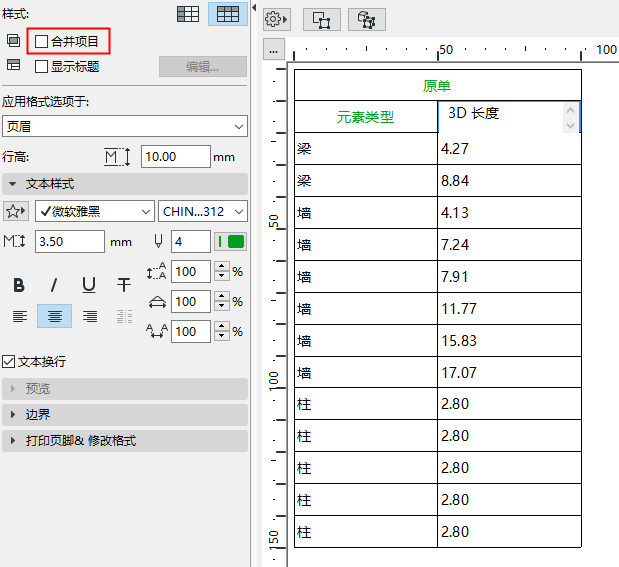Image resolution: width=619 pixels, height=567 pixels.
Task: Click the cell with value 8.84
Action: pyautogui.click(x=509, y=181)
